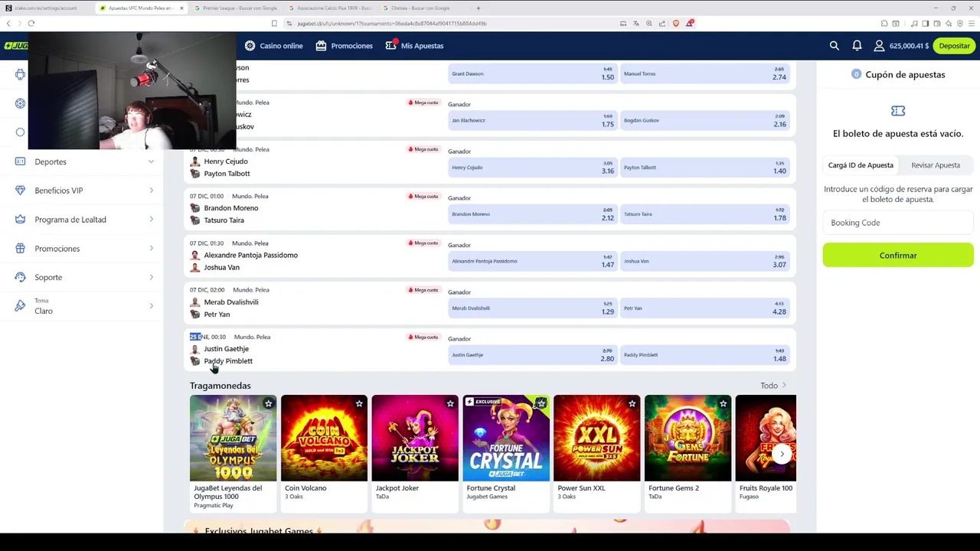Screen dimensions: 980x551
Task: Click the Todo link beside Tragamonedas
Action: coord(773,386)
